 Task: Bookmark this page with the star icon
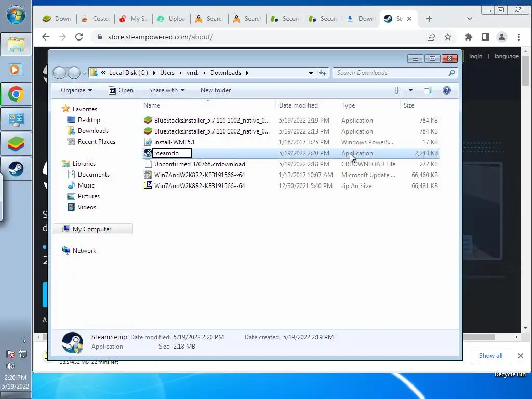[448, 37]
